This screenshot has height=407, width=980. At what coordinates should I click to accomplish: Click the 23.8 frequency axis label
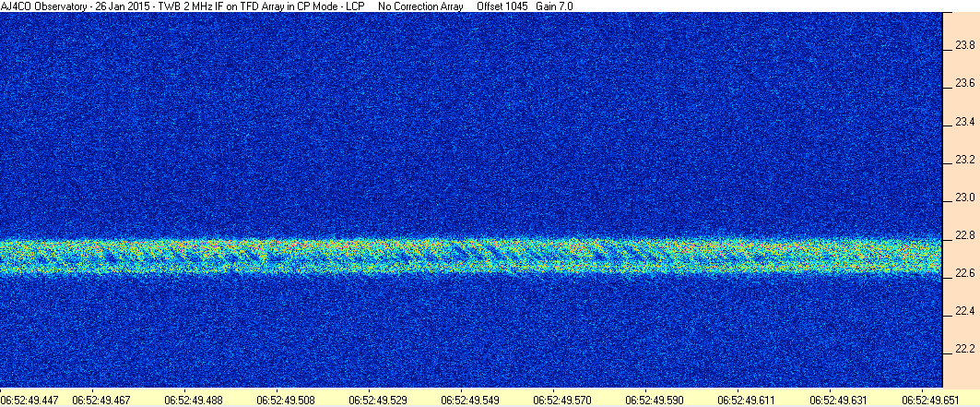click(965, 45)
